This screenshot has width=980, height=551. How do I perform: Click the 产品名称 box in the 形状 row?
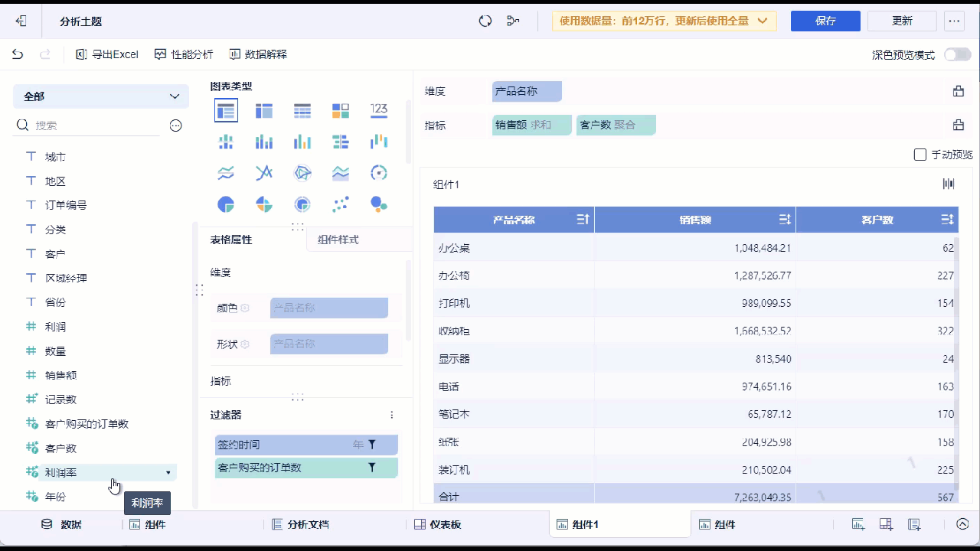point(329,344)
